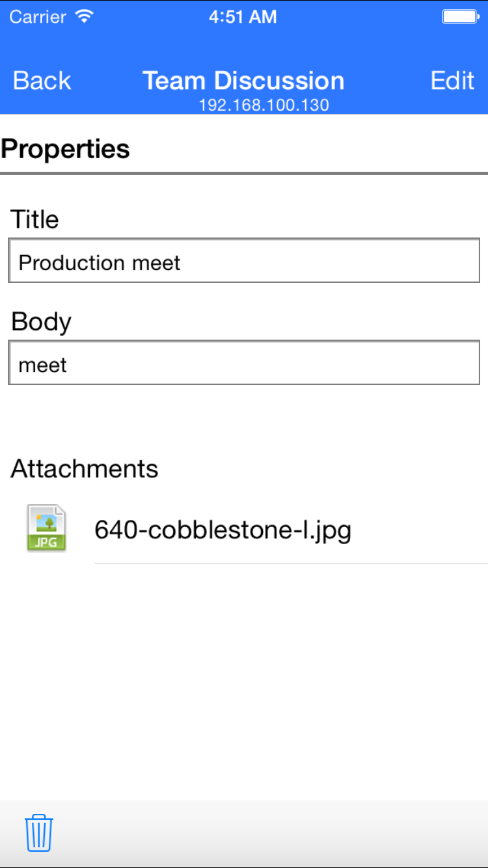
Task: Select the Body field containing meet
Action: click(244, 363)
